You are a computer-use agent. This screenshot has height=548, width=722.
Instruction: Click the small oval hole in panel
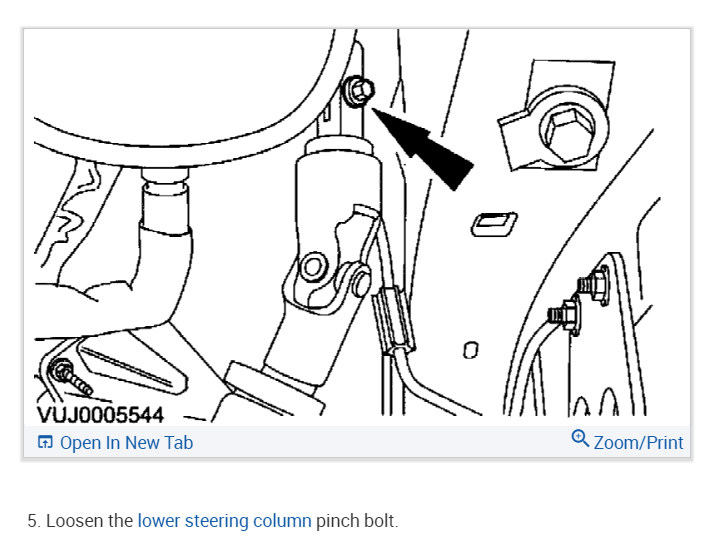pyautogui.click(x=470, y=350)
